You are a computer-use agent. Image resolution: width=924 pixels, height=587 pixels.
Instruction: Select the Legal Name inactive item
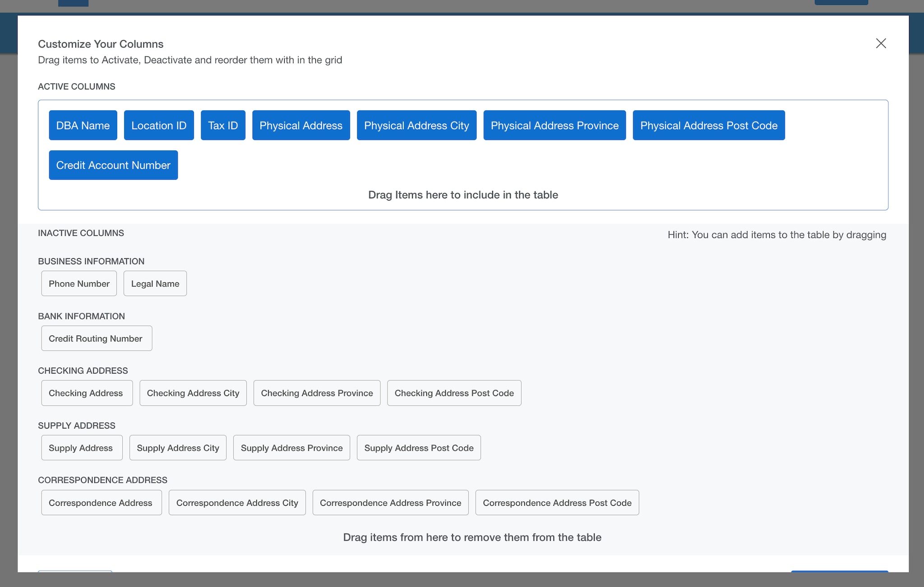(155, 283)
